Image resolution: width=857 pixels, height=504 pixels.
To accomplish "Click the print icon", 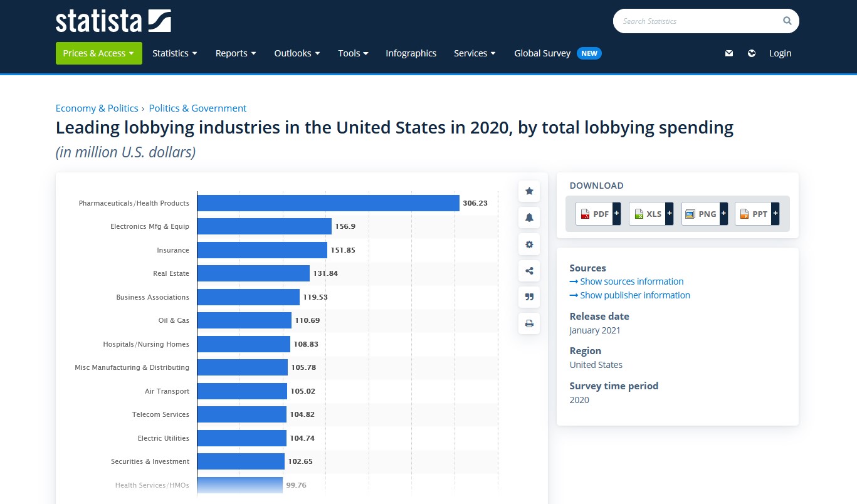I will 529,323.
